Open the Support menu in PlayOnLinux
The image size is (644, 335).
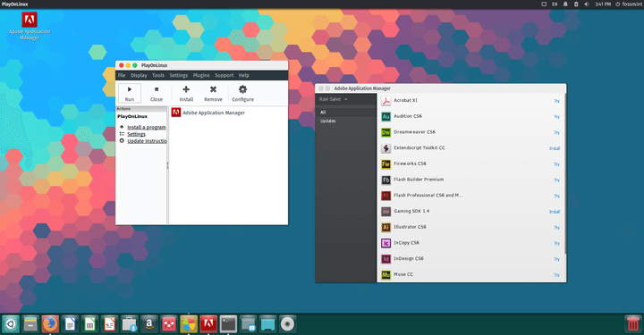pyautogui.click(x=224, y=75)
